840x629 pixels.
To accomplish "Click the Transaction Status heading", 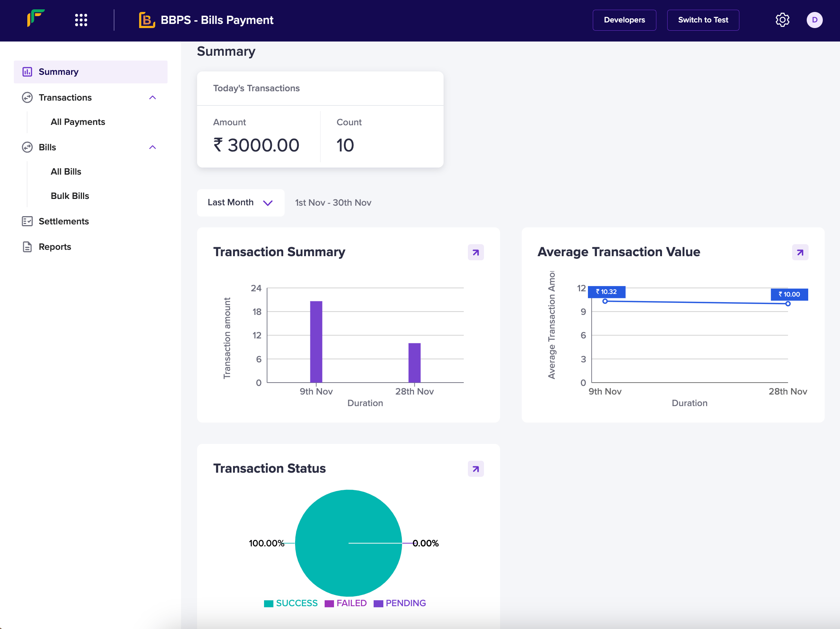I will (269, 469).
